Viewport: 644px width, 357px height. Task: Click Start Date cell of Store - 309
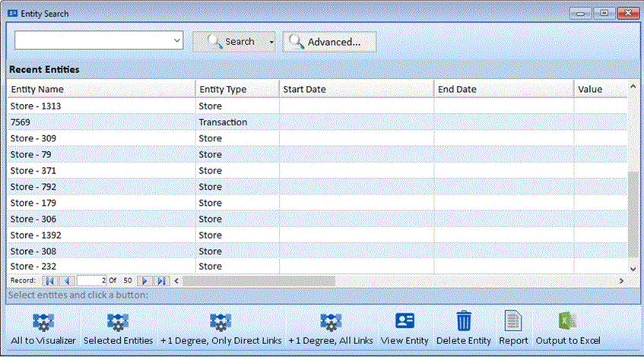coord(357,138)
